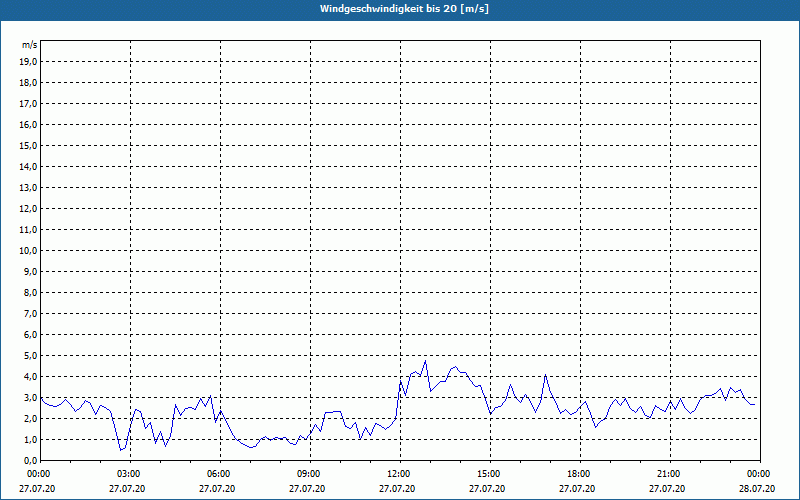Screen dimensions: 800x500
Task: Select the 03:00 time label
Action: [130, 473]
